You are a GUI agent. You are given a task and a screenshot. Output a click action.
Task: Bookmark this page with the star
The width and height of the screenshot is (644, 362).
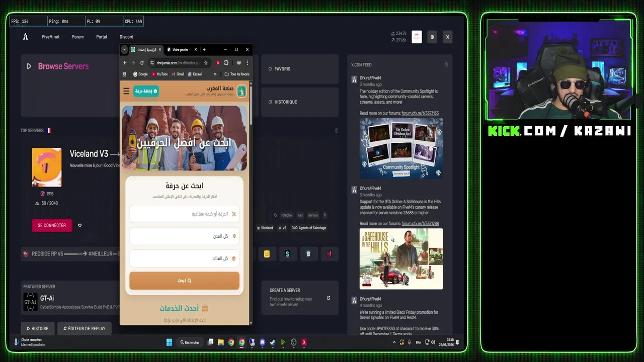click(206, 63)
